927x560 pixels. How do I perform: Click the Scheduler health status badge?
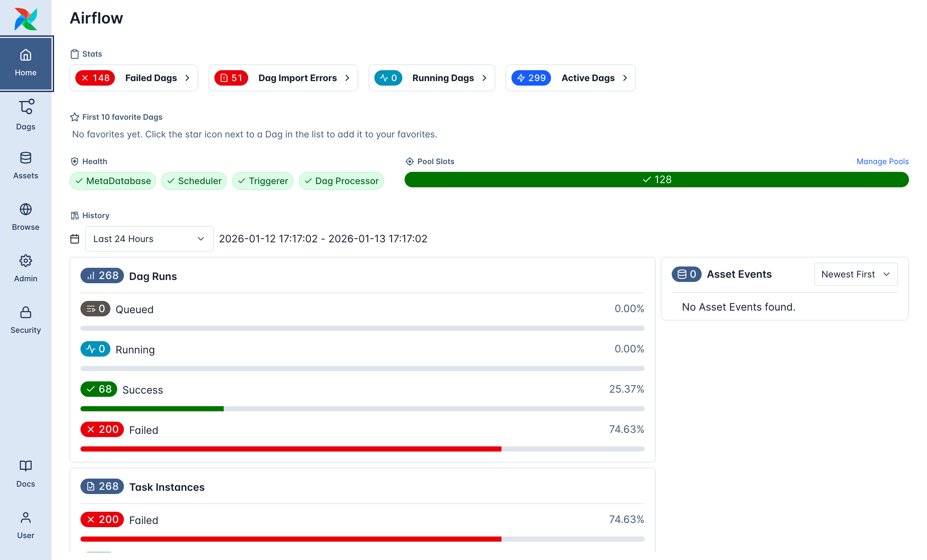(x=194, y=181)
